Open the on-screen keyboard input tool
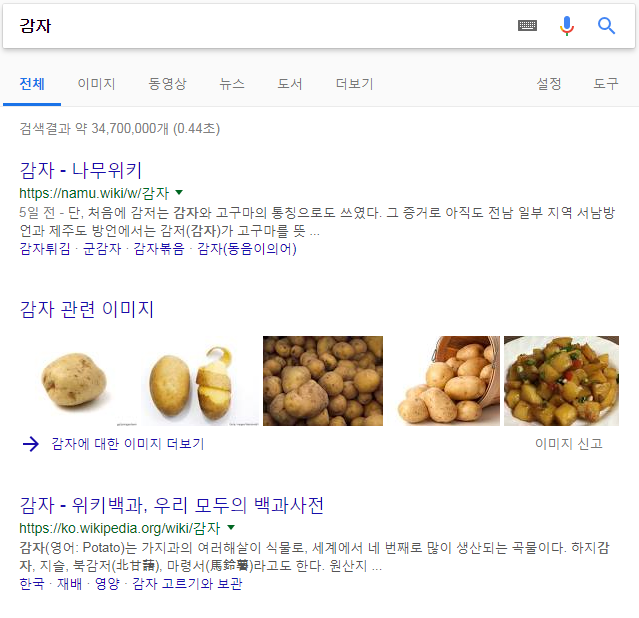The image size is (639, 618). 527,26
